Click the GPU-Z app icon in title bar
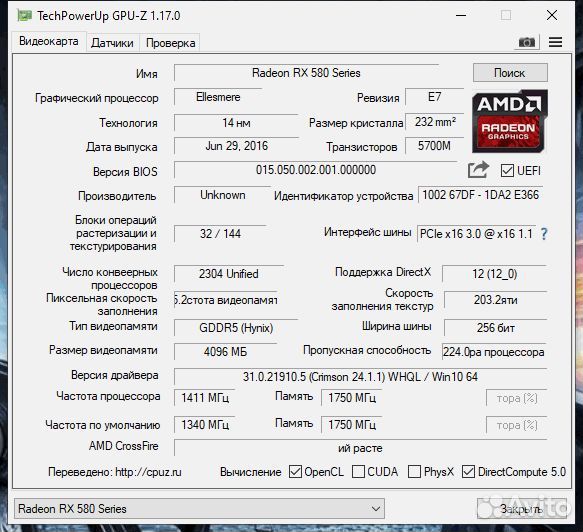Viewport: 583px width, 532px height. coord(25,16)
